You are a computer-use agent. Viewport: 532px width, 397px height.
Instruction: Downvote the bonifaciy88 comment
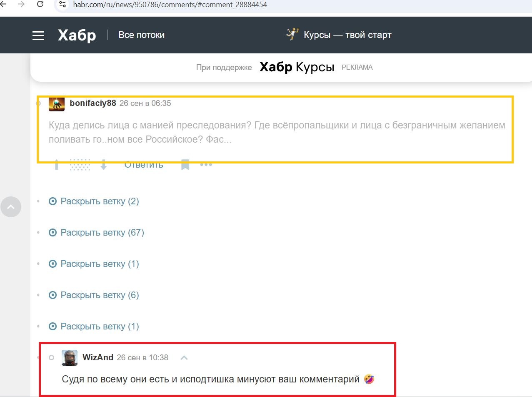point(104,165)
